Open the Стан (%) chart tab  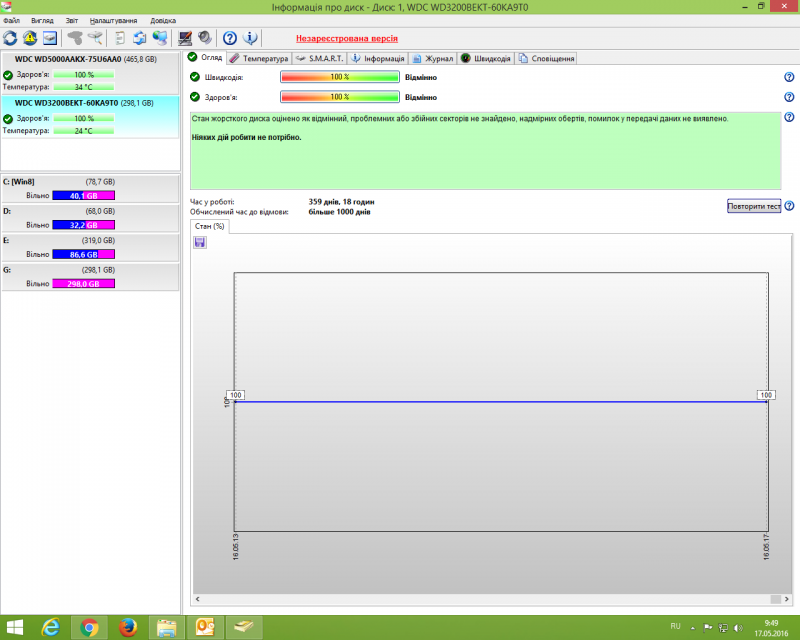tap(211, 225)
